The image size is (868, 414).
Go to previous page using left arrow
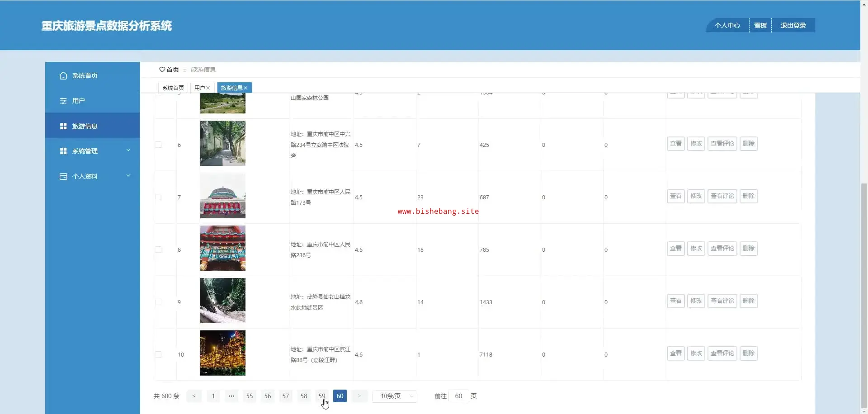[x=194, y=396]
